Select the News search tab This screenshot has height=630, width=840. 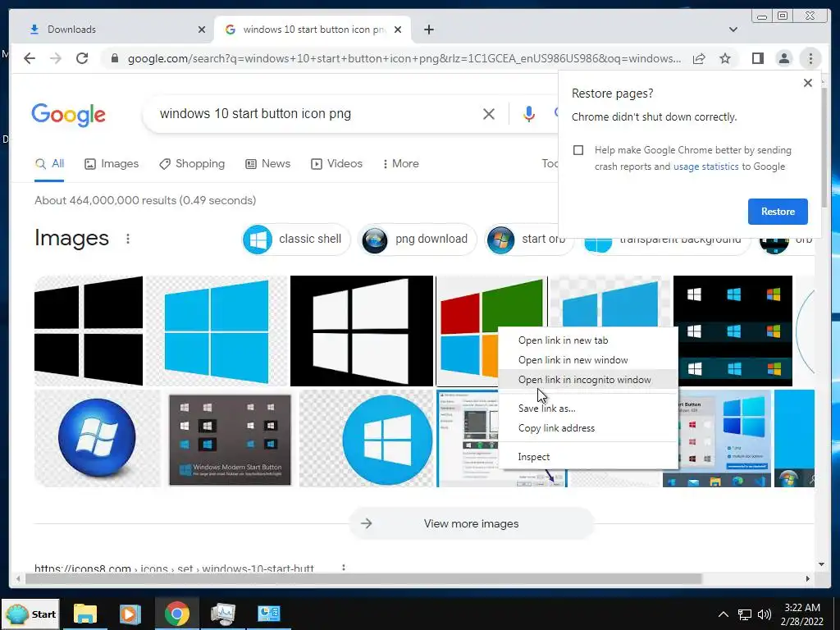[x=268, y=163]
